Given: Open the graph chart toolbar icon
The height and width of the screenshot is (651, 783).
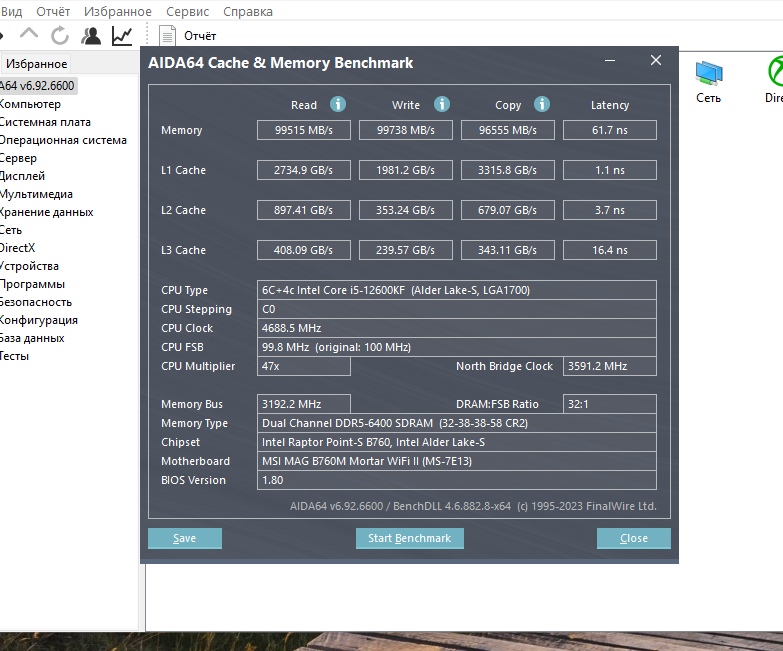Looking at the screenshot, I should click(x=122, y=35).
